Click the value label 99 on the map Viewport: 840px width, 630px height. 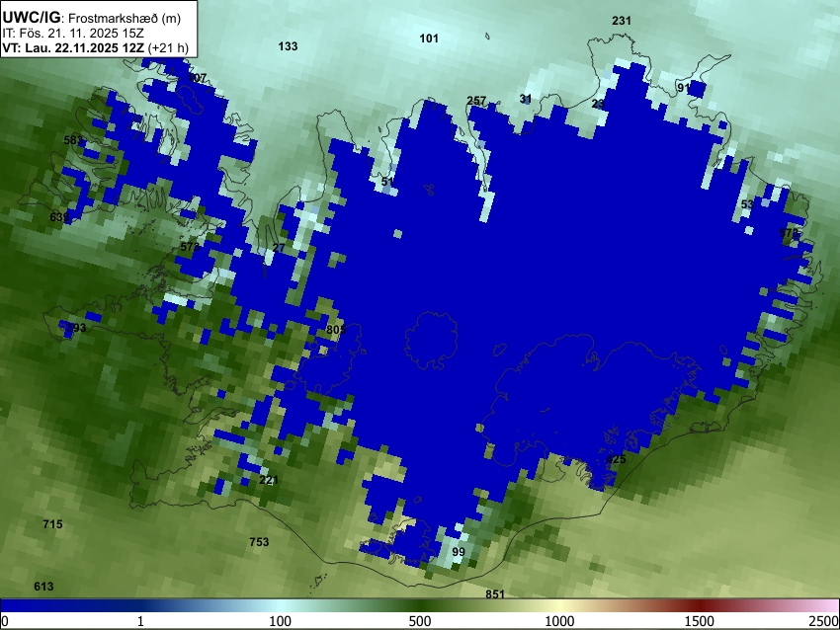(458, 552)
